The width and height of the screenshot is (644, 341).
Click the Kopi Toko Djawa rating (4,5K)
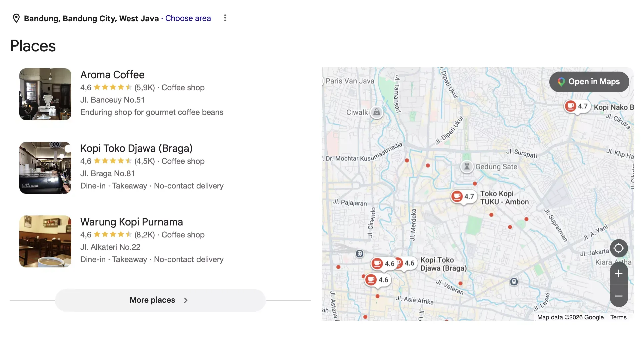pos(118,161)
